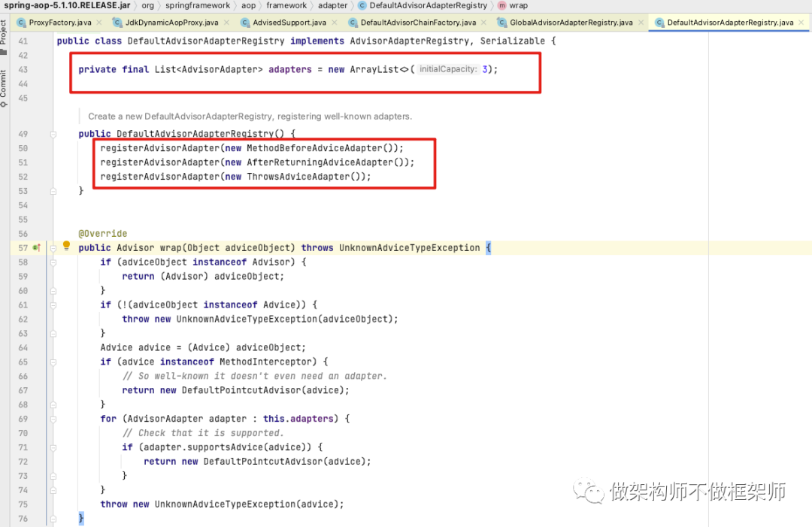Click AdvisorAdapterRegistry interface name in class declaration
The image size is (812, 527).
tap(409, 41)
